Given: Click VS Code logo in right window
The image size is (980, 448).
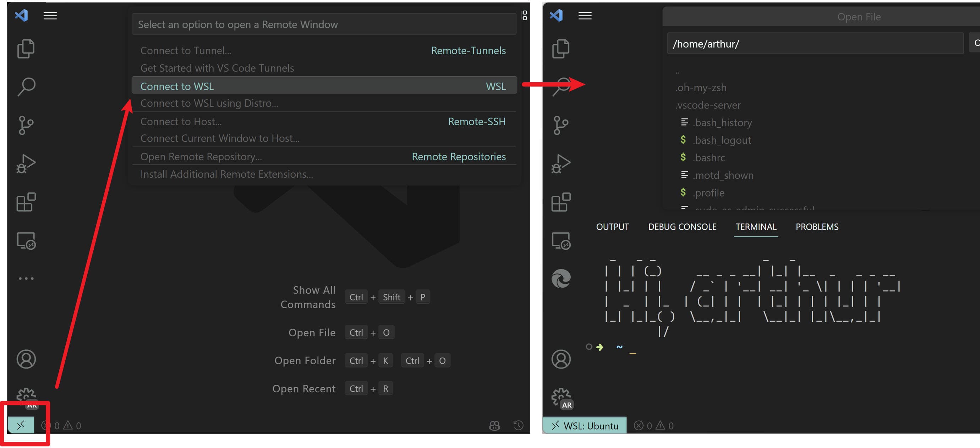Looking at the screenshot, I should (556, 15).
